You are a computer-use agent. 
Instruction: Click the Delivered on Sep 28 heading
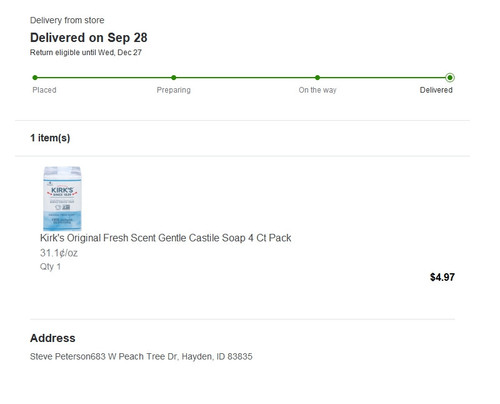pos(89,38)
